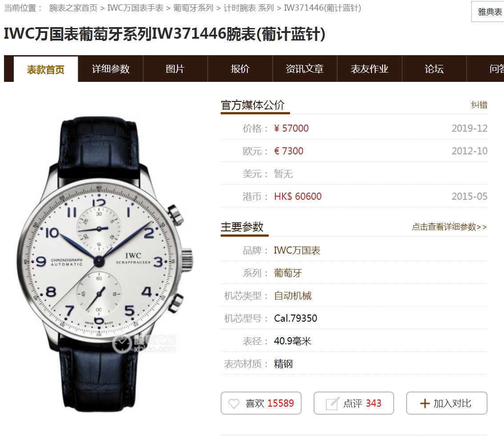Open the 报价 tab
Viewport: 504px width, 436px height.
tap(240, 69)
